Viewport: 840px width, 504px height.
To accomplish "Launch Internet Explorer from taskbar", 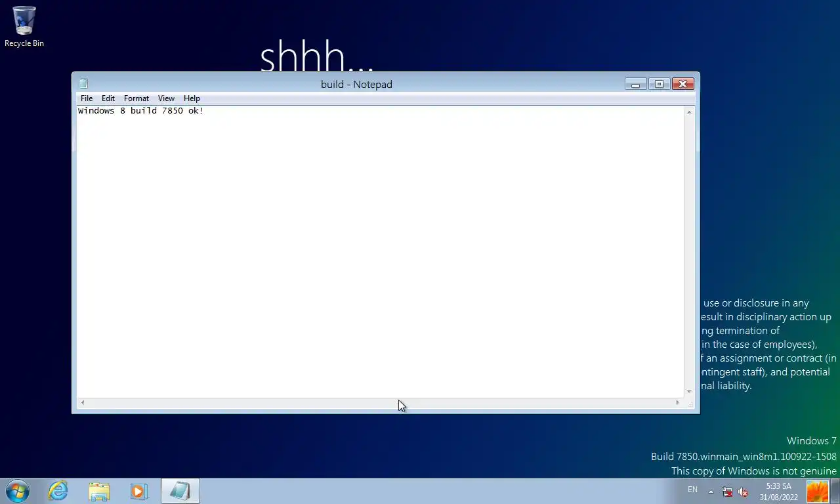I will point(58,491).
